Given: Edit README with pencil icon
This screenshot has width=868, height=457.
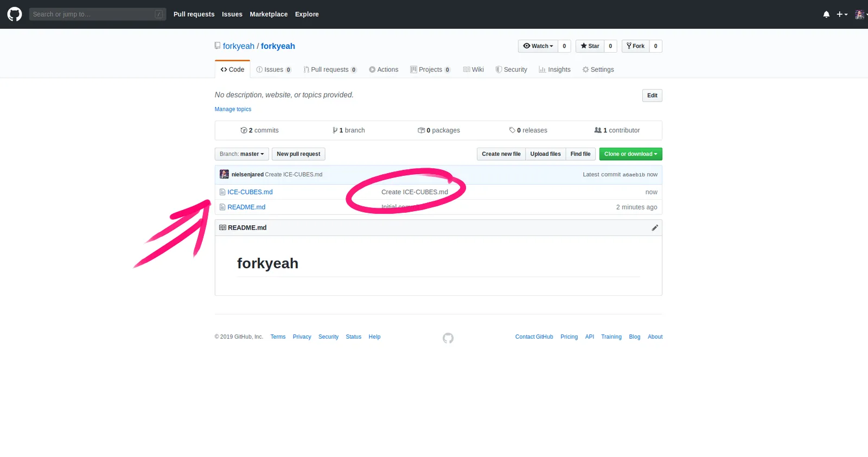Looking at the screenshot, I should [x=655, y=228].
